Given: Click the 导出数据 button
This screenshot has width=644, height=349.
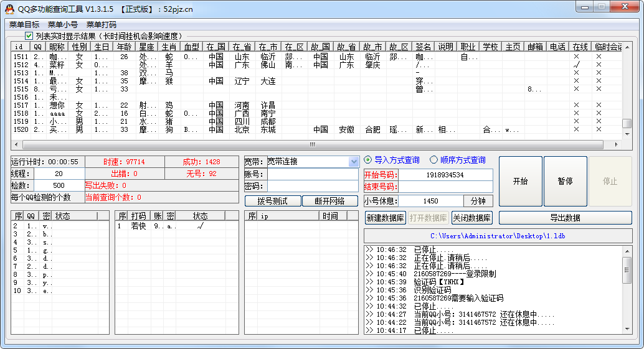Looking at the screenshot, I should pyautogui.click(x=565, y=218).
